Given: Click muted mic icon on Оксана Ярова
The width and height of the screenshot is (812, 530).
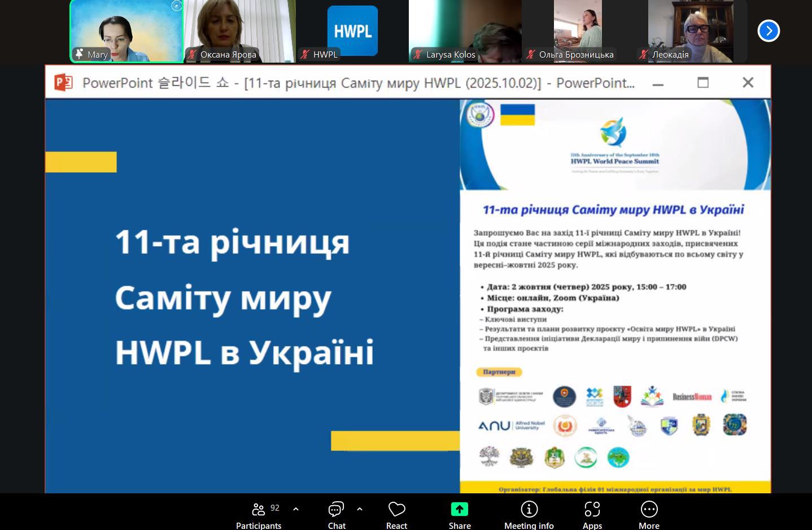Looking at the screenshot, I should (x=193, y=55).
